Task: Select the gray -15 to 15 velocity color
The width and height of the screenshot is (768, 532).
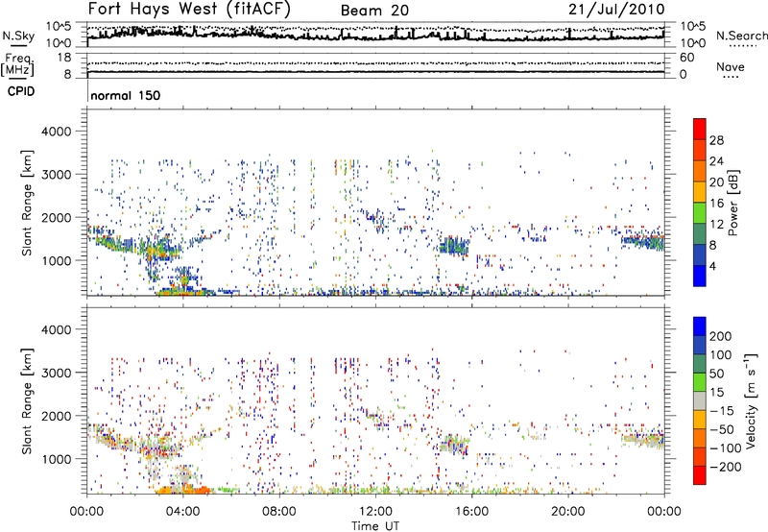Action: pos(700,400)
